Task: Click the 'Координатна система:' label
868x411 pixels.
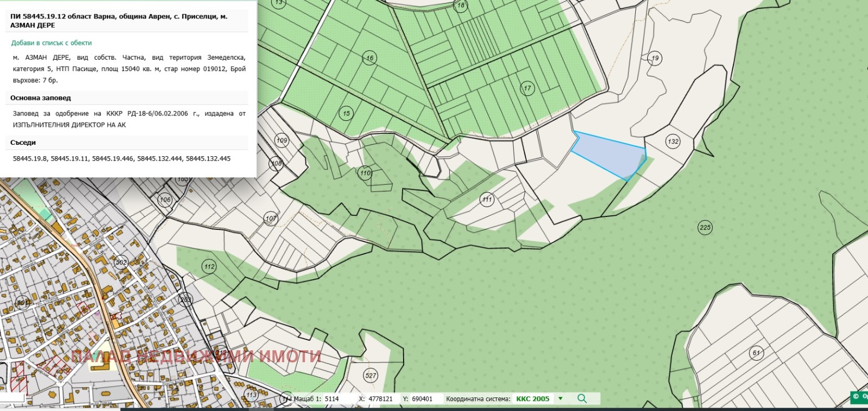Action: point(478,399)
